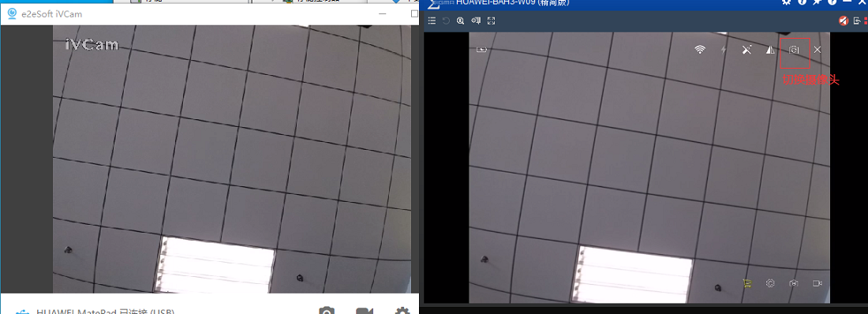Open phone overlay settings gear icon
868x314 pixels.
[x=770, y=283]
